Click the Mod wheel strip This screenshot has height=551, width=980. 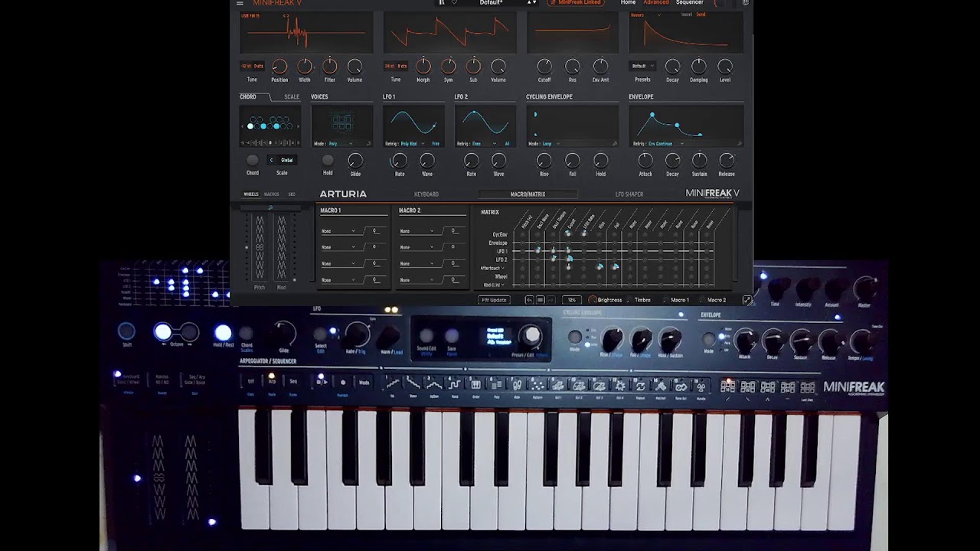282,246
